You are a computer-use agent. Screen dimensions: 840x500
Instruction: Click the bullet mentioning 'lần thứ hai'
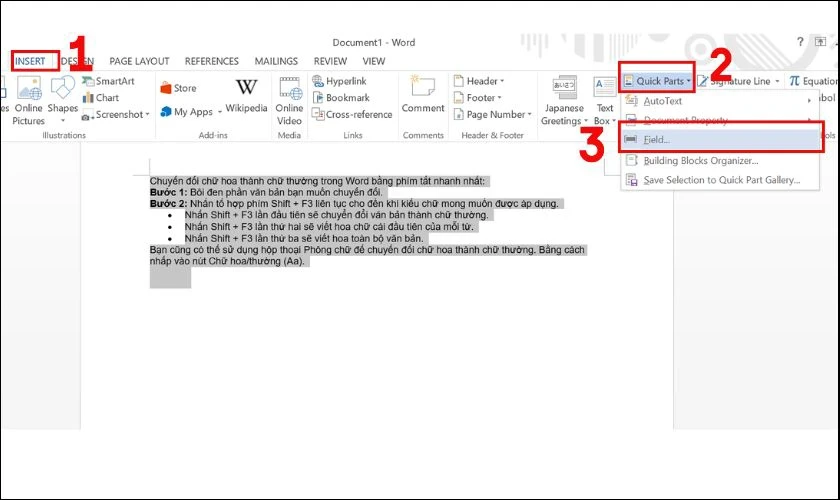[x=329, y=227]
